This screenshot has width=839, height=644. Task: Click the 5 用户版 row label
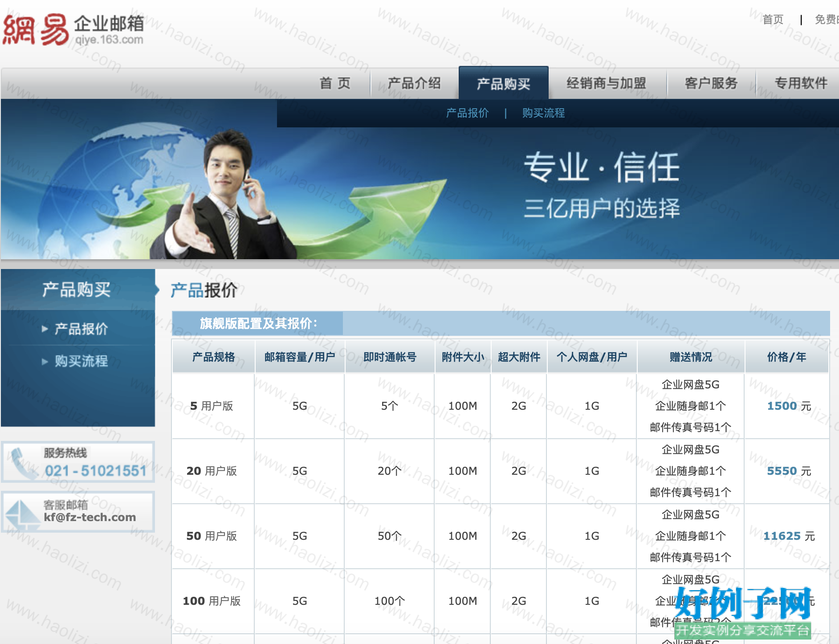click(212, 406)
